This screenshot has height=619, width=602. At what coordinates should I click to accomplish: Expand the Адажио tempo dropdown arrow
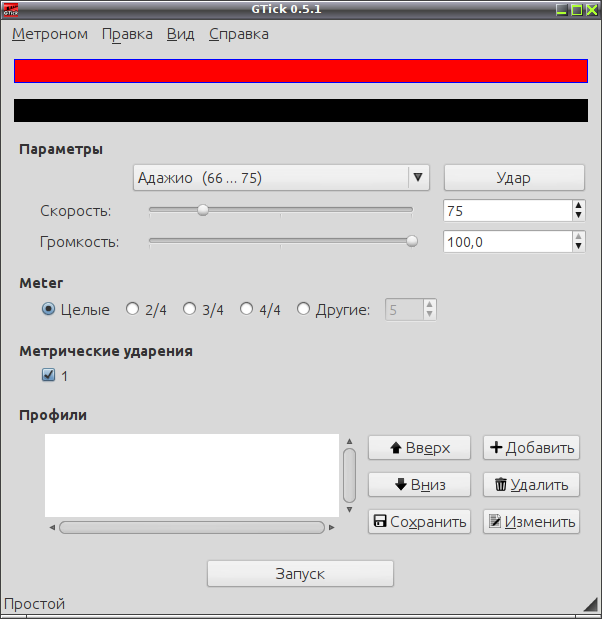click(418, 177)
